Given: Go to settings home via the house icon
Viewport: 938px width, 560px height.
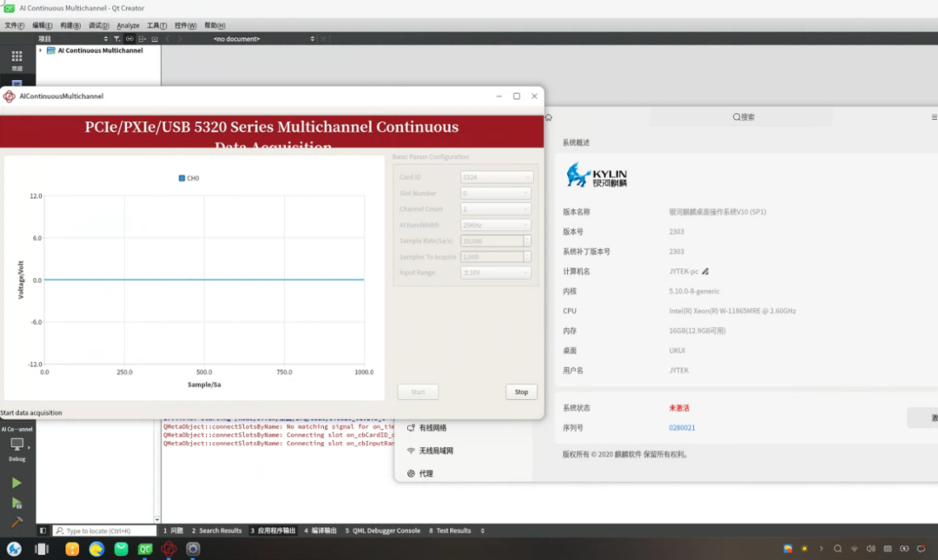Looking at the screenshot, I should pyautogui.click(x=549, y=117).
